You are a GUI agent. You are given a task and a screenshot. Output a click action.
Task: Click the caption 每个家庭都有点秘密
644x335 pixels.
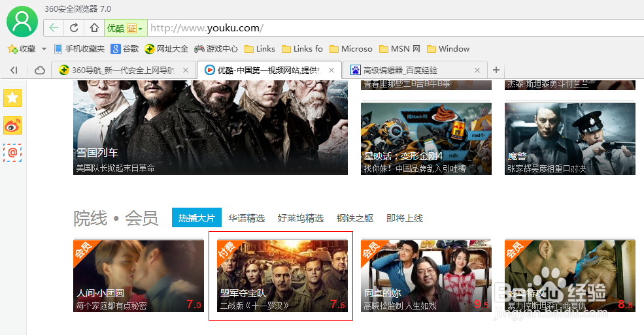click(111, 306)
